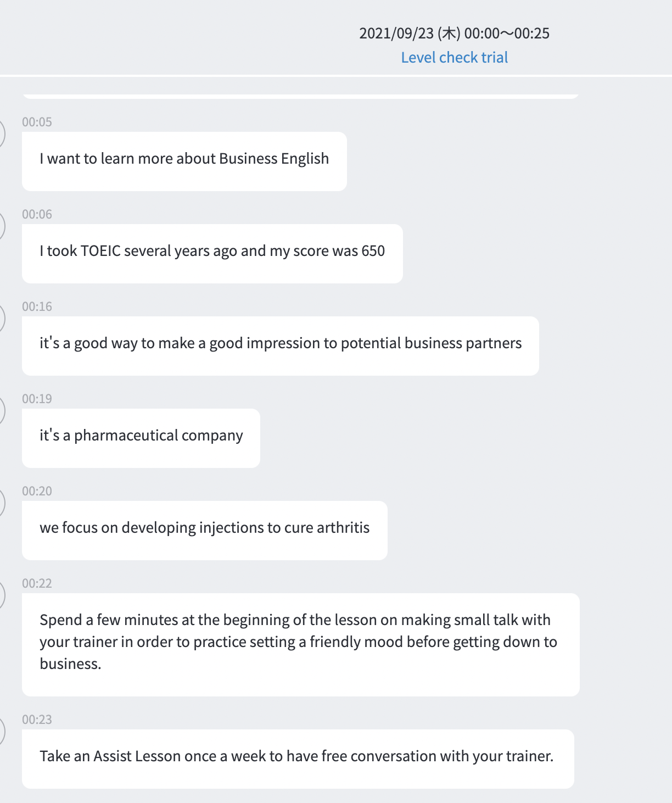Click the 00:05 timestamp label
672x803 pixels.
click(37, 122)
